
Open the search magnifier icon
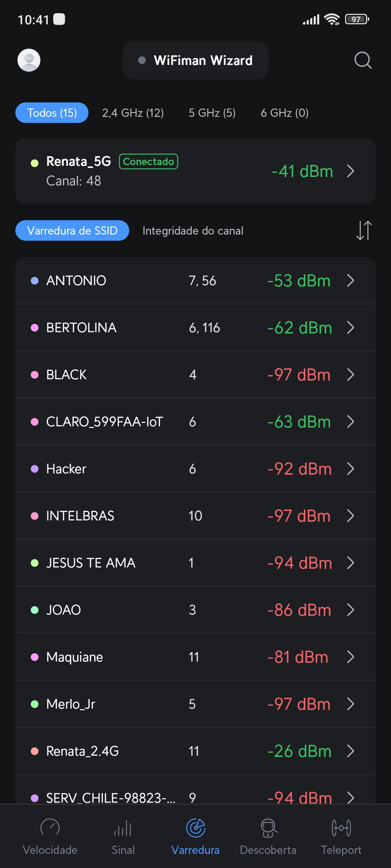click(x=363, y=60)
